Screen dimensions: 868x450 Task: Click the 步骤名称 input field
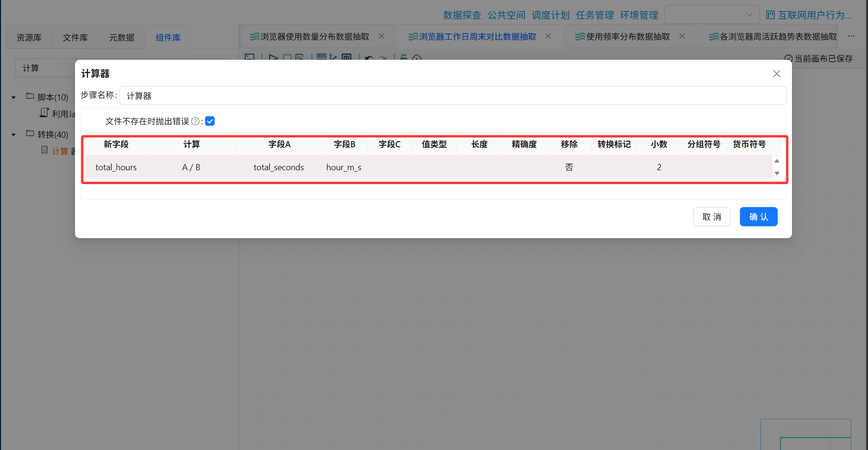click(x=453, y=96)
